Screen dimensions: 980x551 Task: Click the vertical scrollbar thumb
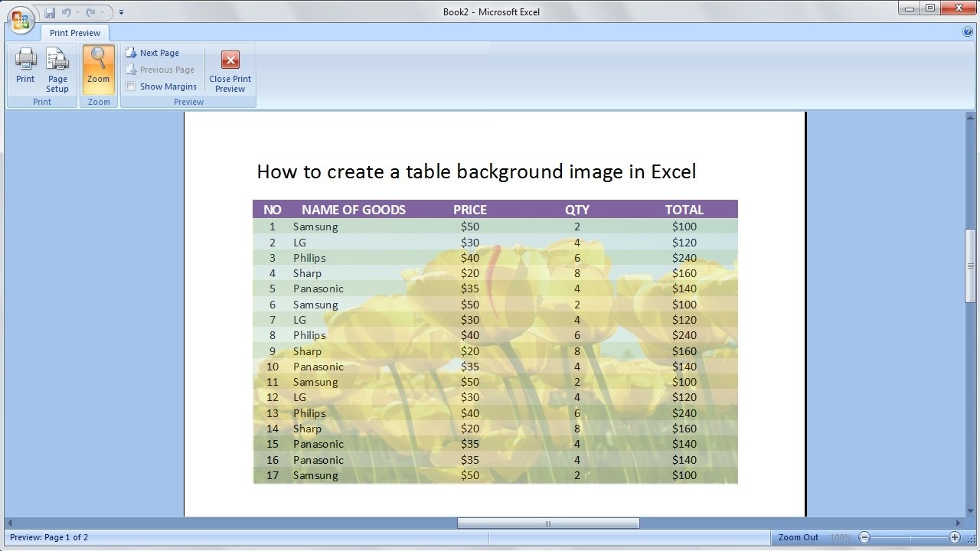point(971,266)
